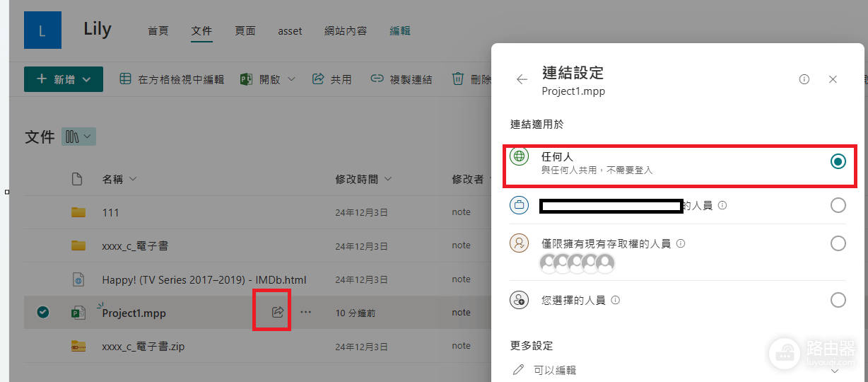Click the person icon for existing access
The width and height of the screenshot is (868, 382).
point(520,243)
